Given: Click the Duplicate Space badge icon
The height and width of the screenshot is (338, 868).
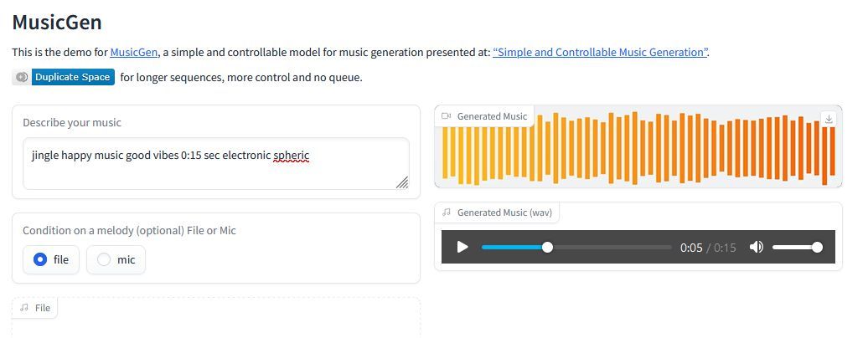Looking at the screenshot, I should [x=22, y=77].
